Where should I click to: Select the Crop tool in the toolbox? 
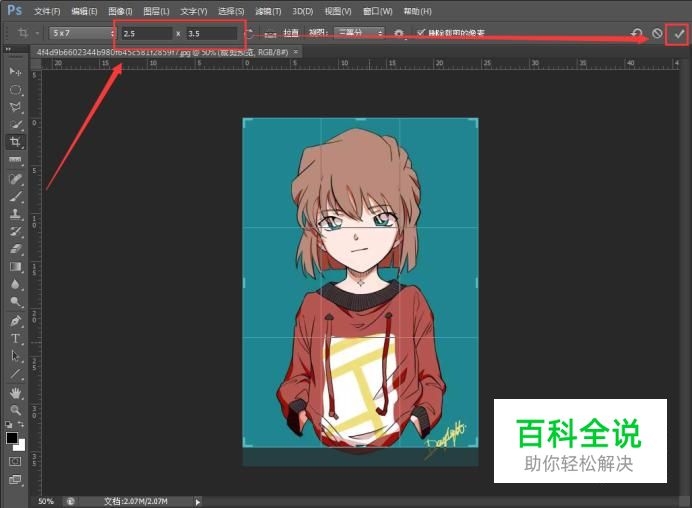[x=16, y=141]
